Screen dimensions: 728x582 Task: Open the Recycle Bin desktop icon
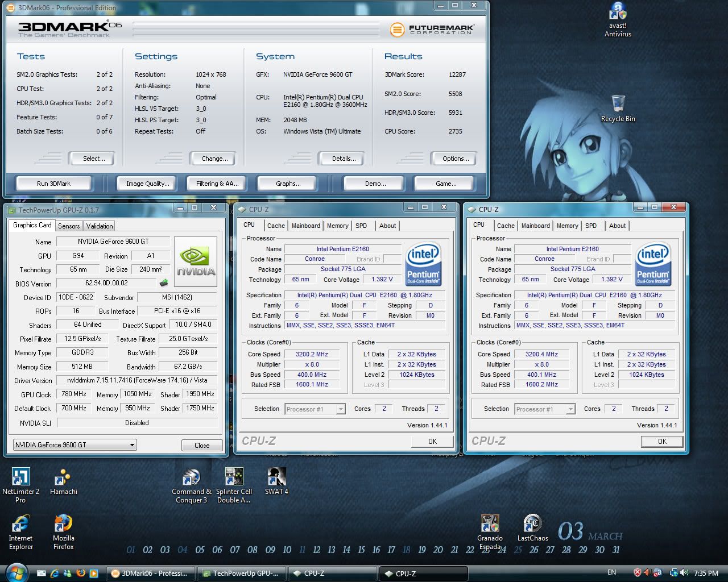coord(618,105)
